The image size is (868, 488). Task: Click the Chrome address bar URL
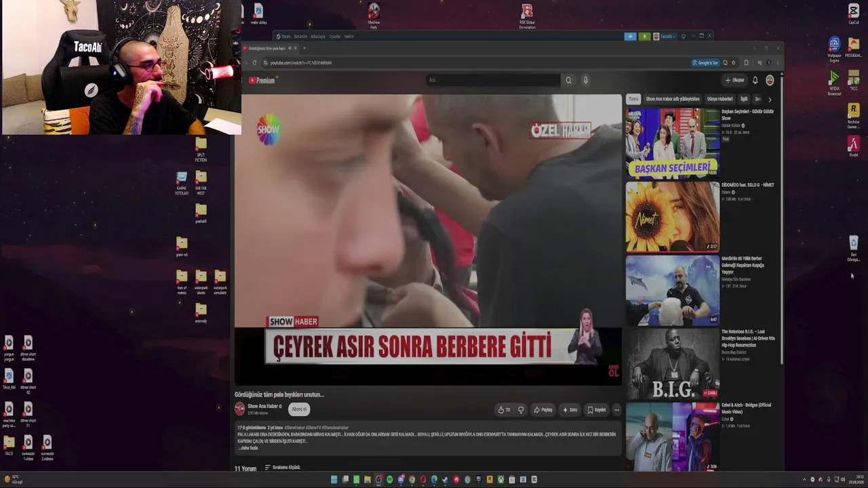click(x=301, y=63)
